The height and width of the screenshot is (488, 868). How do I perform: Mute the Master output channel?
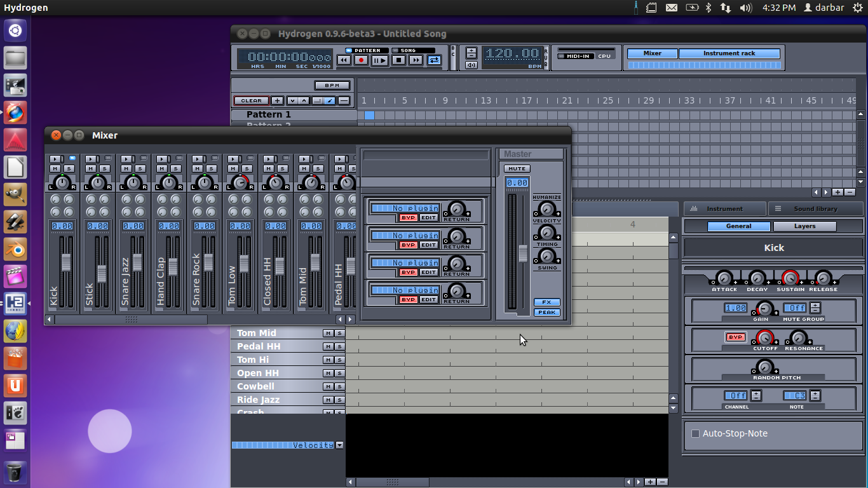(517, 168)
